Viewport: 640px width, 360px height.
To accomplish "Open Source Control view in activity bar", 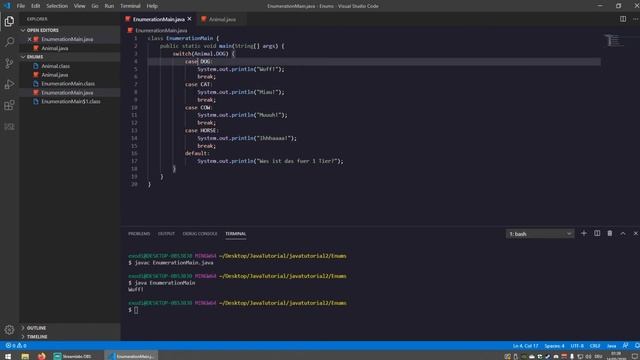I will (9, 63).
